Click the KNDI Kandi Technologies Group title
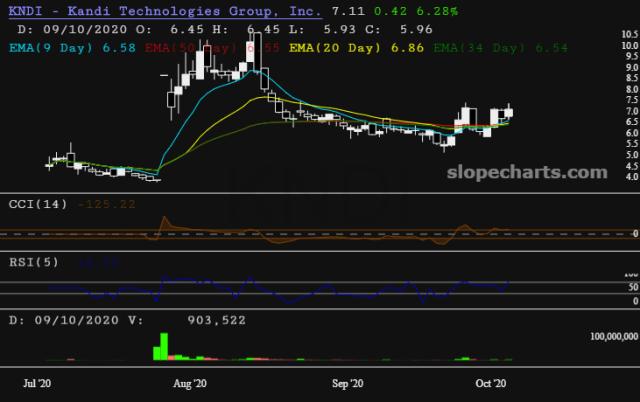 (164, 11)
